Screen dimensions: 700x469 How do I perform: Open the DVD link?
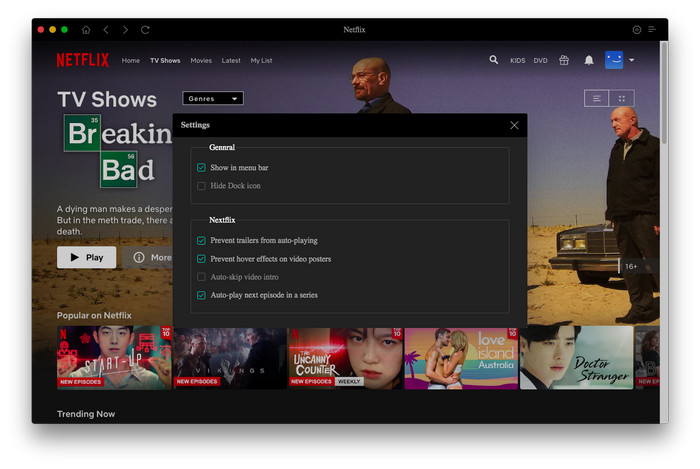point(540,60)
